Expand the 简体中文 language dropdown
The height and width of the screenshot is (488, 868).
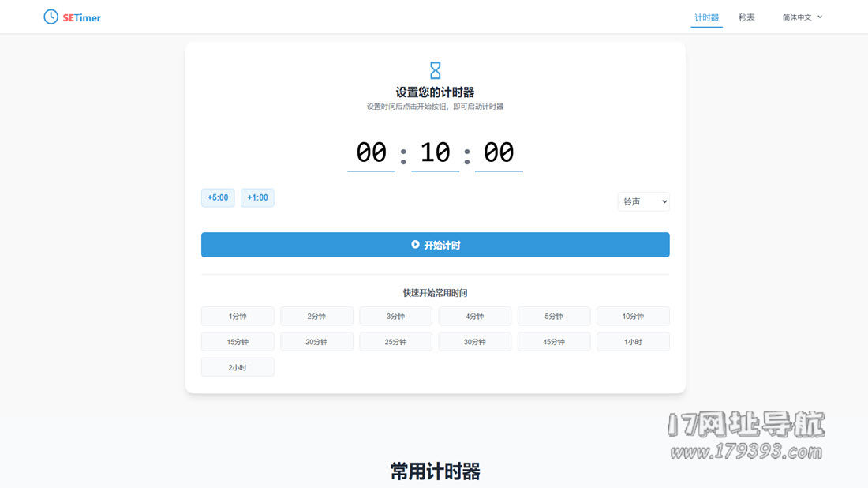[x=802, y=17]
